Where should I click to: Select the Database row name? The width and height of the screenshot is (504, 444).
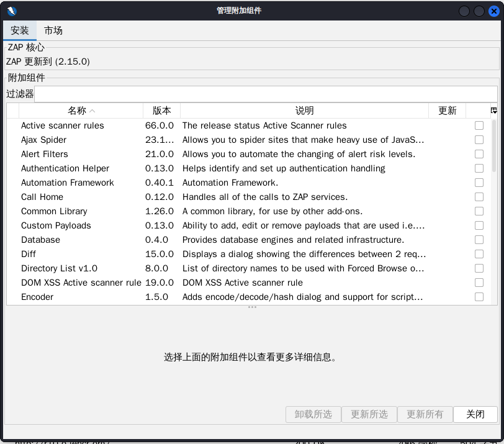coord(40,240)
